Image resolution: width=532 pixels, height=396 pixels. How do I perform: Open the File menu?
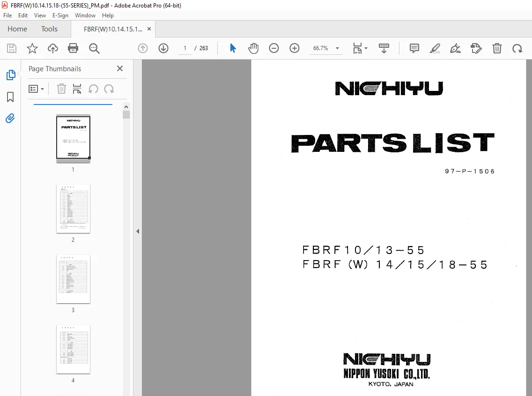point(7,15)
